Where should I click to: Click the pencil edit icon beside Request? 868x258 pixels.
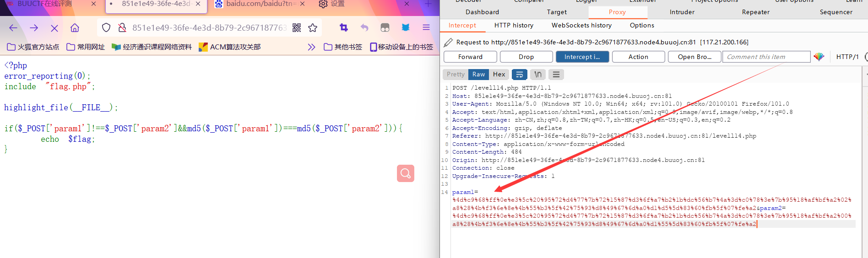448,42
